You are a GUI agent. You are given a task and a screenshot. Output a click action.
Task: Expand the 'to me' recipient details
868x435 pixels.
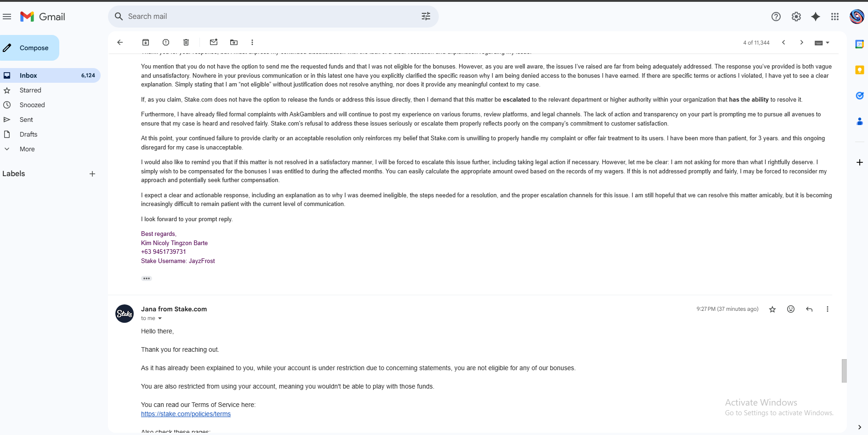160,318
